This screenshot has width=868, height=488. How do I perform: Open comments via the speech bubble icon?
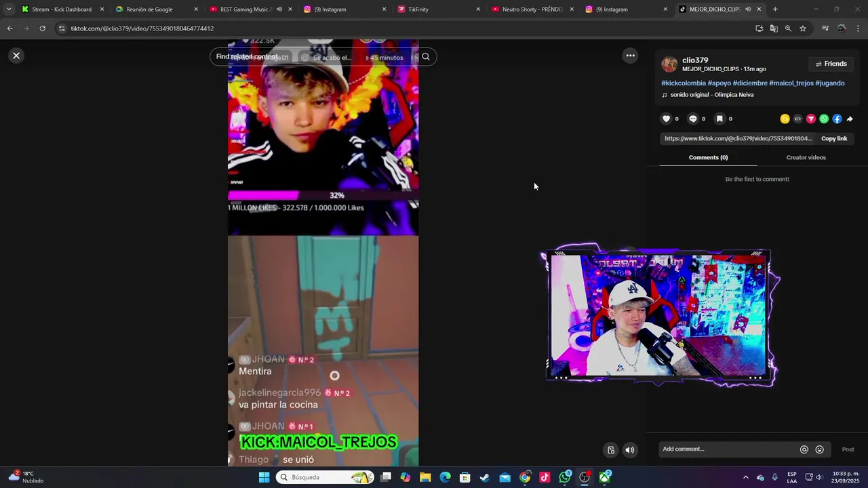click(692, 119)
